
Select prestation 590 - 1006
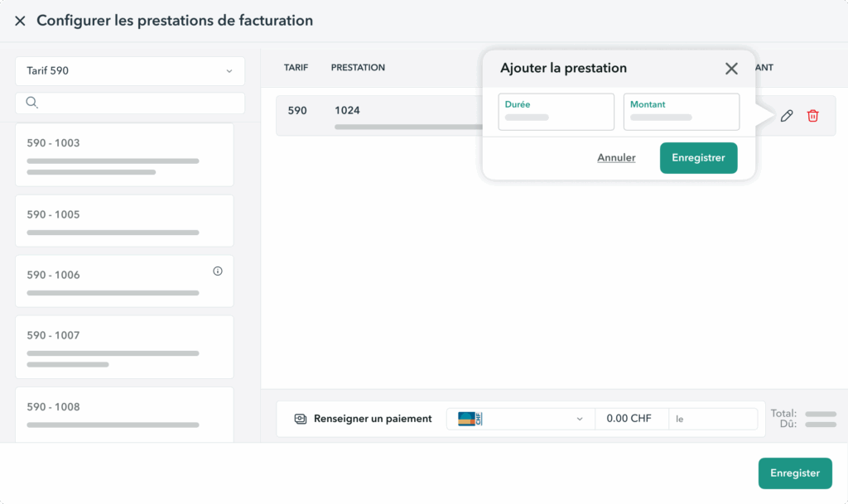click(x=124, y=281)
